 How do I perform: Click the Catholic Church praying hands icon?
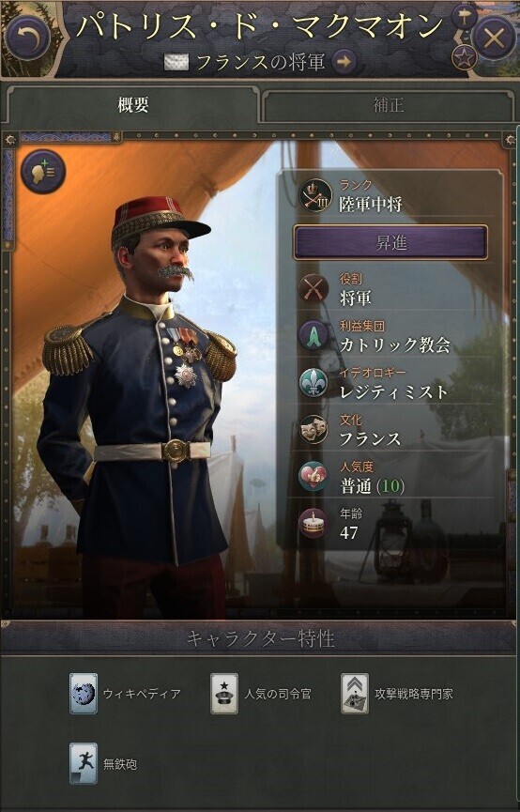pyautogui.click(x=314, y=335)
